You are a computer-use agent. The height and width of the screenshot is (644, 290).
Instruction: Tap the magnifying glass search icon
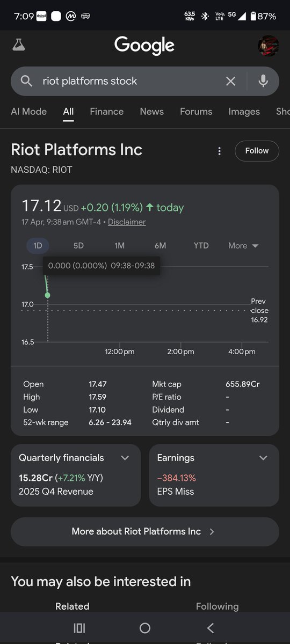click(x=26, y=81)
